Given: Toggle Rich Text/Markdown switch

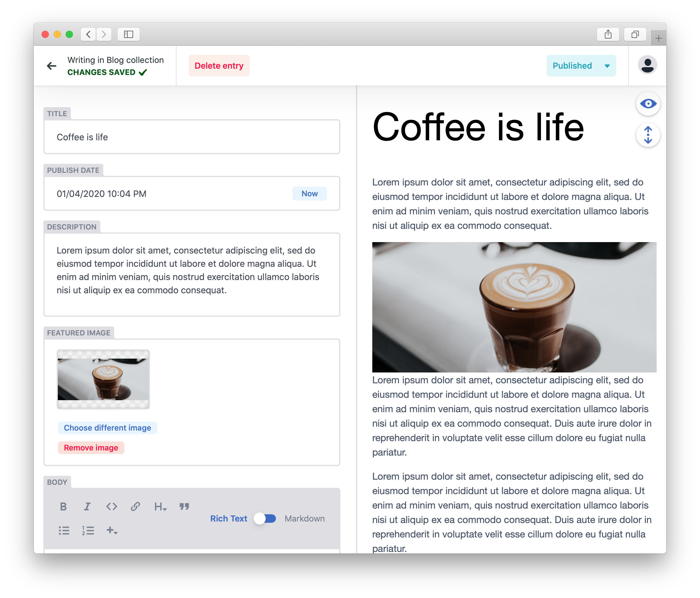Looking at the screenshot, I should click(265, 518).
